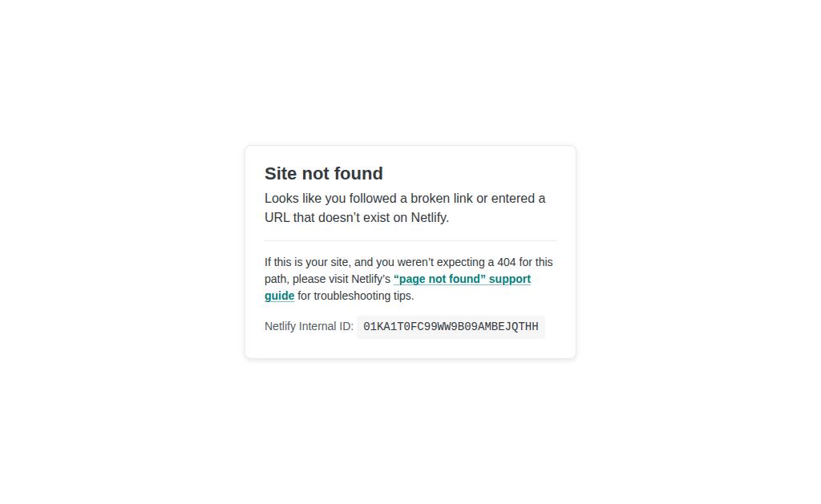Click the "for troubleshooting tips." text
This screenshot has height=504, width=821.
(355, 296)
